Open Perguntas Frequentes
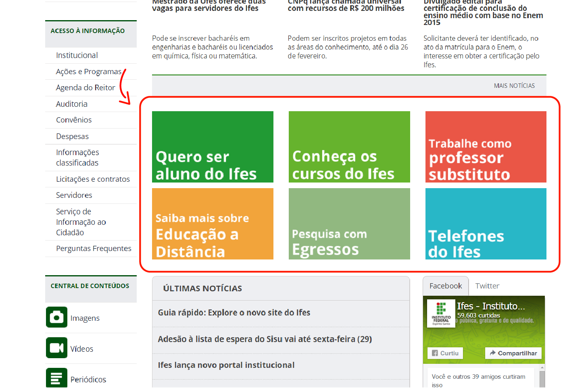The height and width of the screenshot is (388, 588). coord(94,248)
